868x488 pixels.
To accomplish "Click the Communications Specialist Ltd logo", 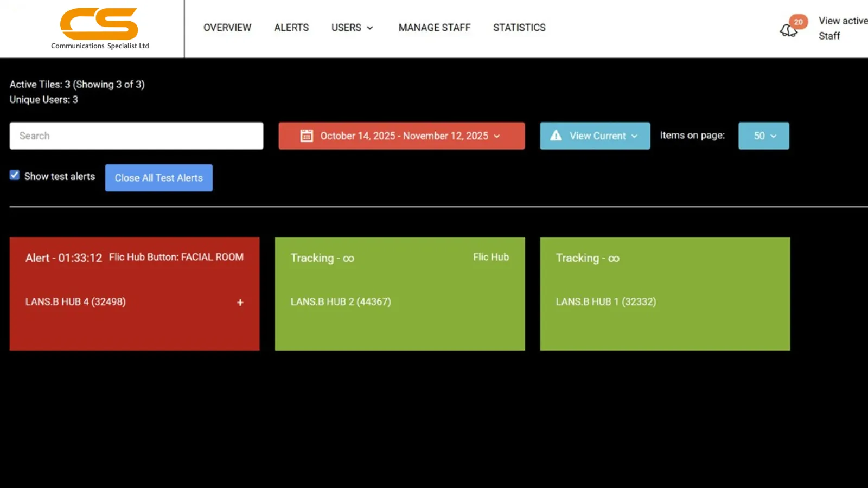I will coord(100,29).
